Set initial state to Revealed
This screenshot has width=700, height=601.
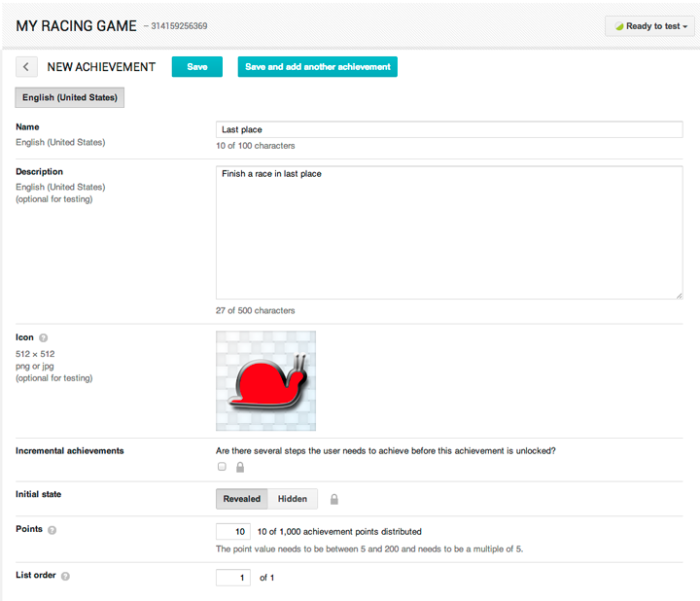click(242, 499)
